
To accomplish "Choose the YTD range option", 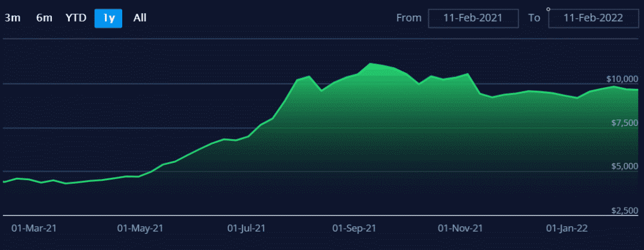I will tap(76, 18).
